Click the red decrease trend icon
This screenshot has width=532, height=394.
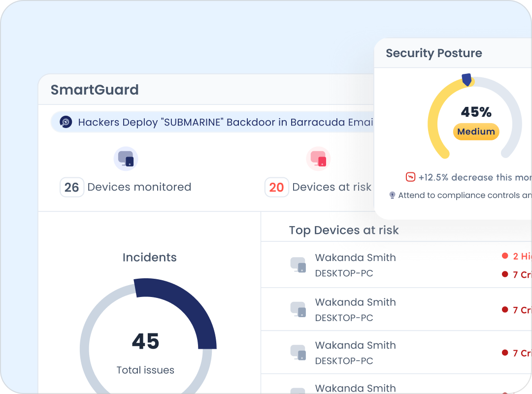point(410,177)
